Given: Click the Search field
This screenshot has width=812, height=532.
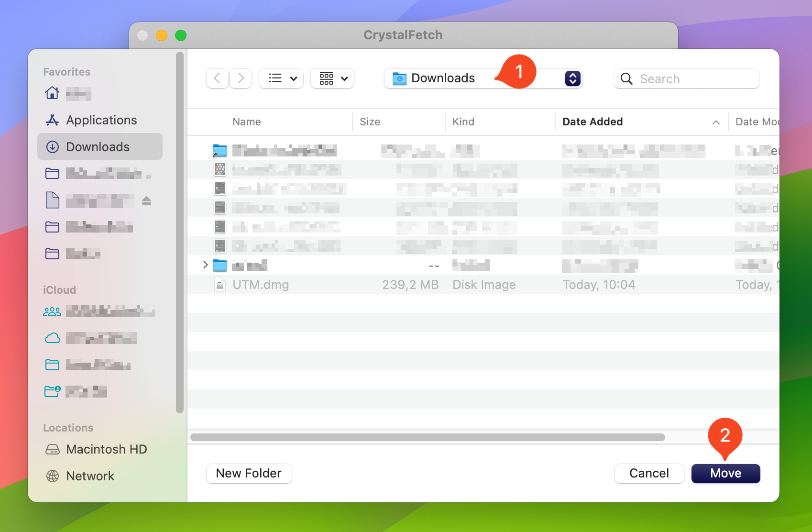Looking at the screenshot, I should pos(686,78).
